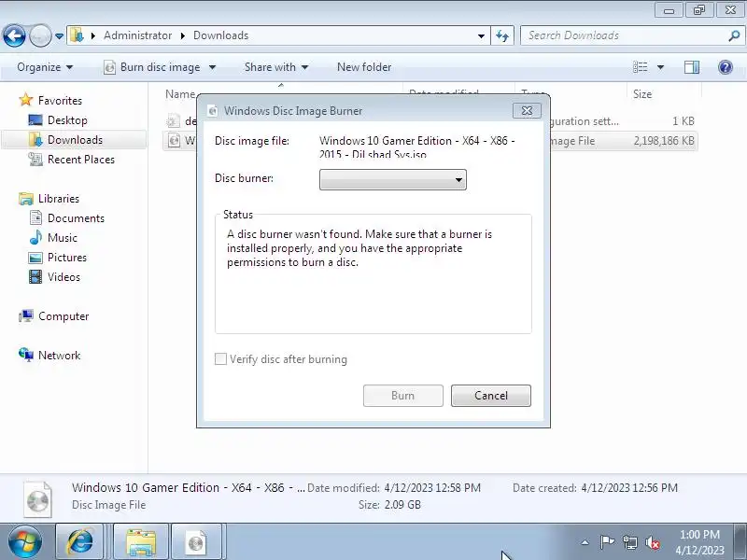The image size is (747, 560).
Task: Close the Windows Disc Image Burner dialog
Action: [527, 110]
